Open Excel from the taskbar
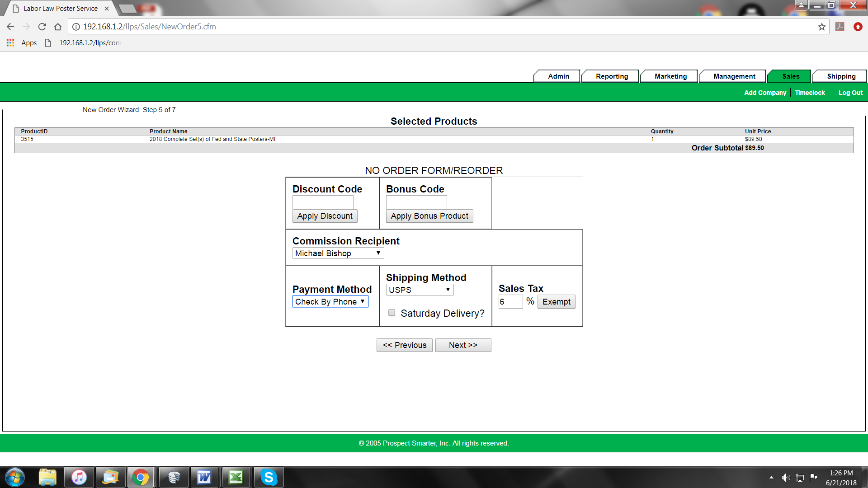The width and height of the screenshot is (868, 488). click(236, 477)
